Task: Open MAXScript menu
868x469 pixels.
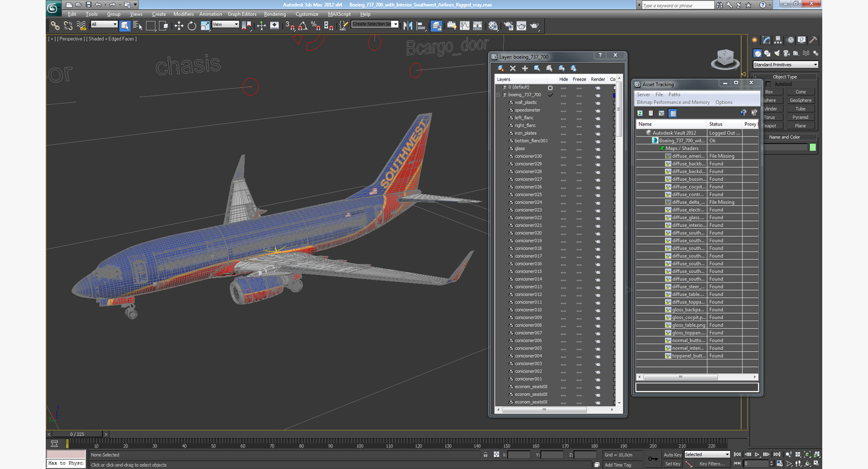Action: (339, 14)
